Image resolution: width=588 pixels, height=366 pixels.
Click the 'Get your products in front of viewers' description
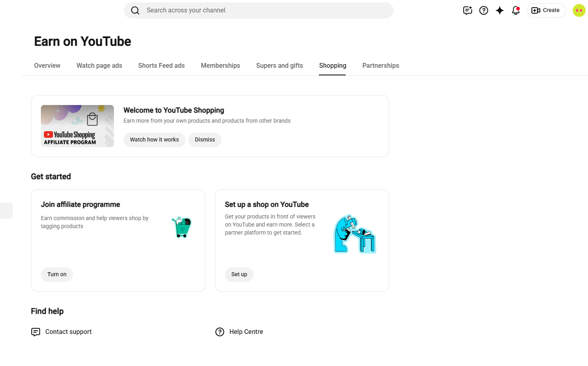tap(270, 224)
